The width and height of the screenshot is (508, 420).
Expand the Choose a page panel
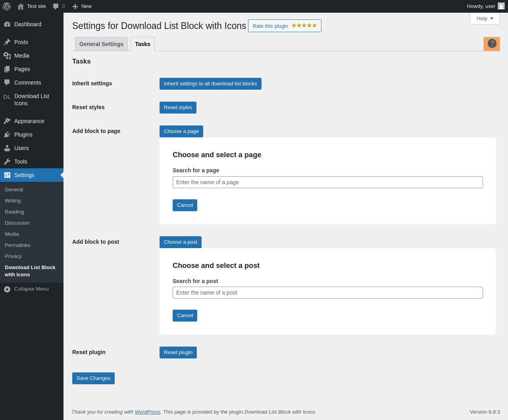pos(181,131)
